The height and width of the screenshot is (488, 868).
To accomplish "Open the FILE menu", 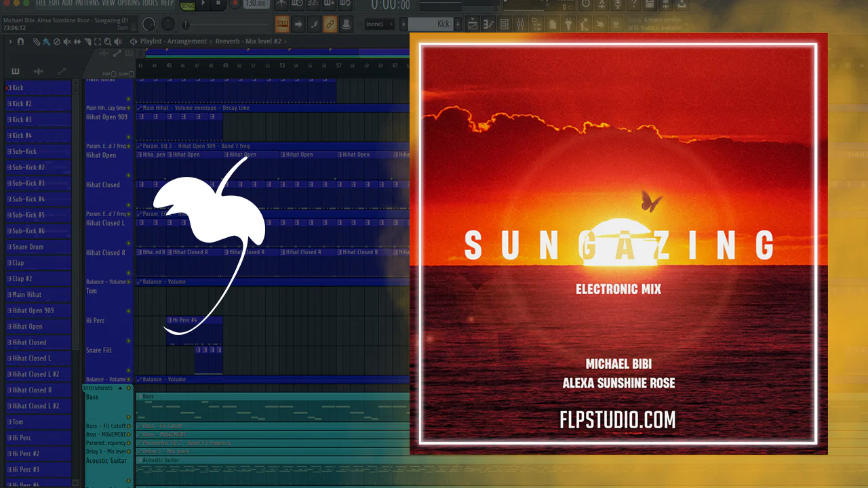I will pos(41,3).
